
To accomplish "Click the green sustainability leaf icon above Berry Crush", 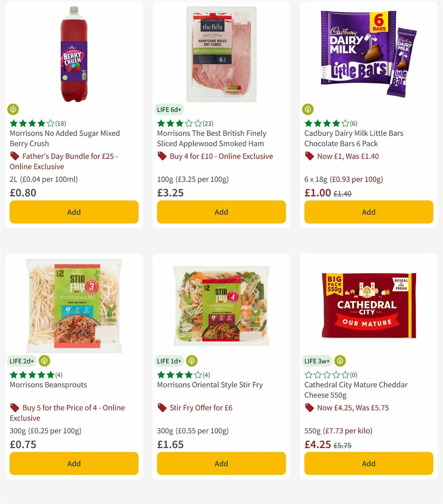I will coord(13,109).
